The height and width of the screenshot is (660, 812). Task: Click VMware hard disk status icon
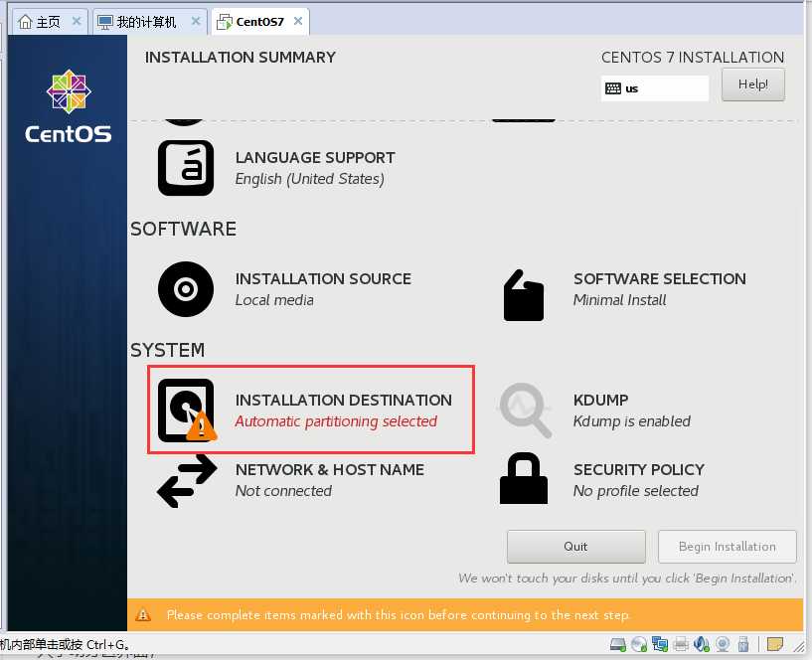pyautogui.click(x=618, y=644)
